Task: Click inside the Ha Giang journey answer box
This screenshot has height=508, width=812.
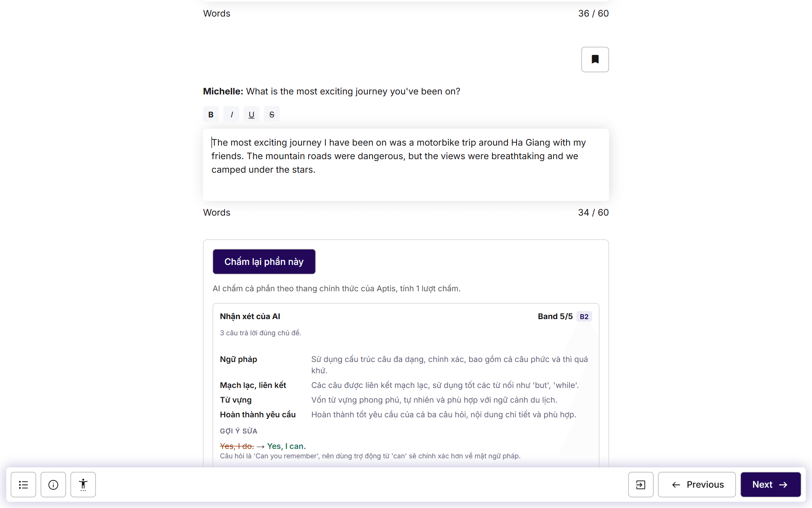Action: tap(406, 165)
